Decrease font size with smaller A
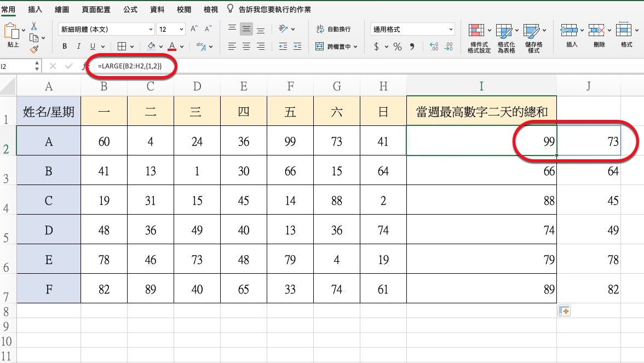 (208, 28)
